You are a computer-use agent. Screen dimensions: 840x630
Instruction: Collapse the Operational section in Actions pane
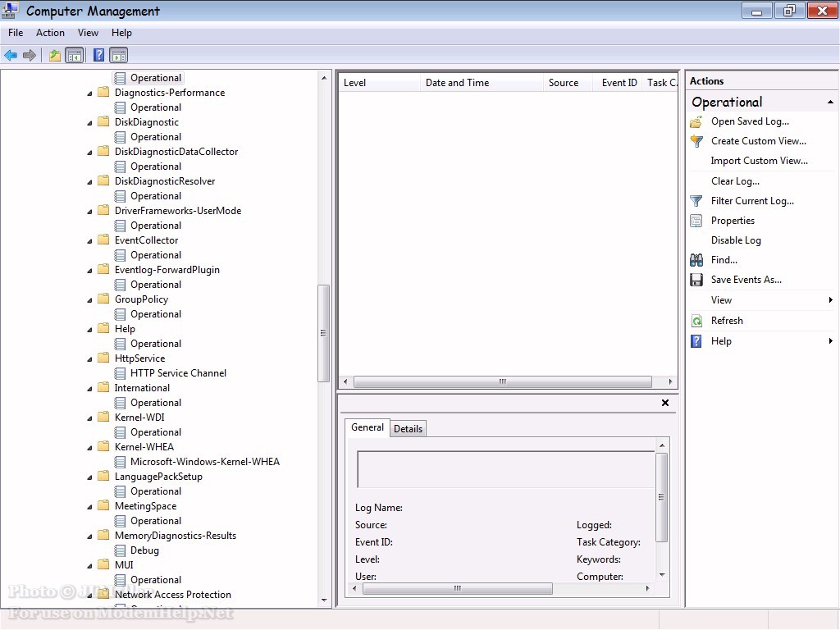[x=830, y=102]
